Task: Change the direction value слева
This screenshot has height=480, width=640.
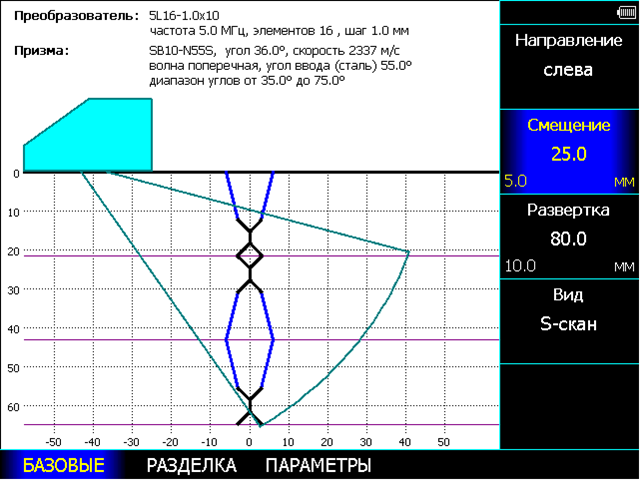Action: (568, 70)
